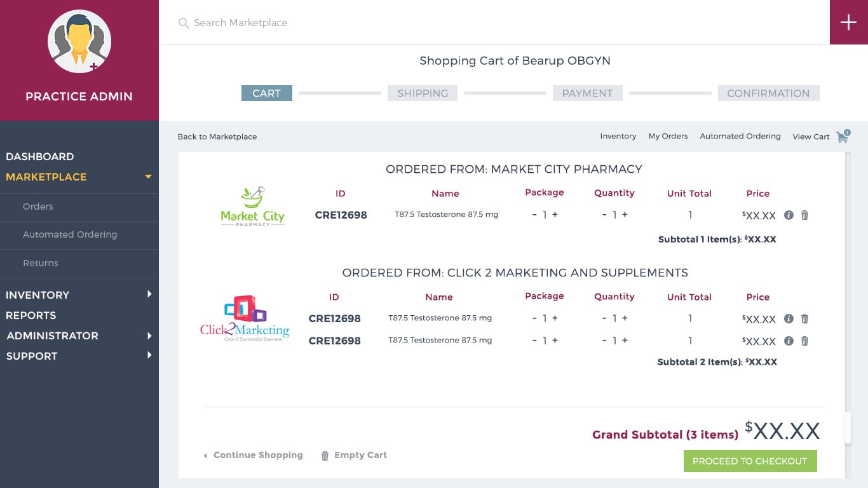Increase package count for Market City item
This screenshot has height=488, width=868.
click(x=555, y=215)
